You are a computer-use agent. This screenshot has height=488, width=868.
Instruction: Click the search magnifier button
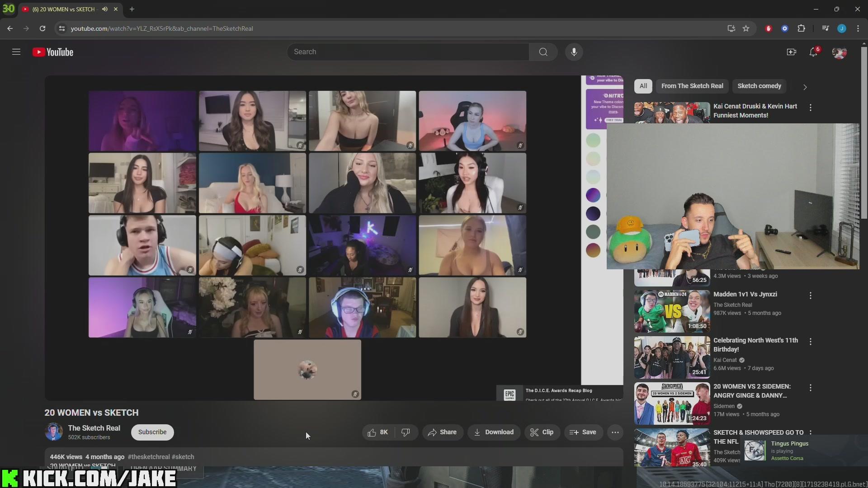pyautogui.click(x=543, y=52)
